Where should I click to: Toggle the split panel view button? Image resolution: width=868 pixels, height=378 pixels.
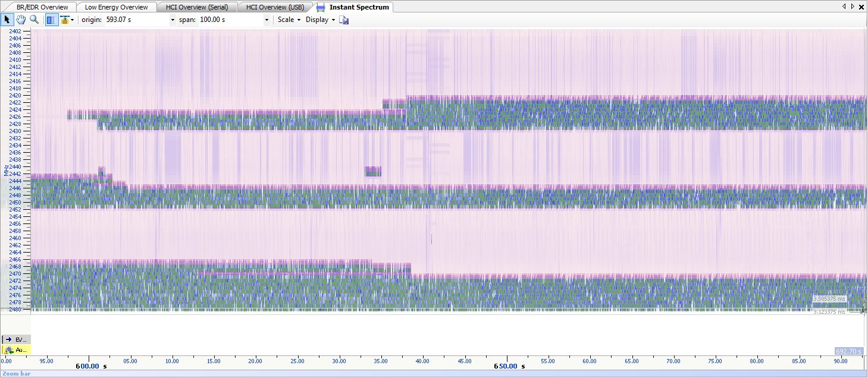pyautogui.click(x=52, y=20)
